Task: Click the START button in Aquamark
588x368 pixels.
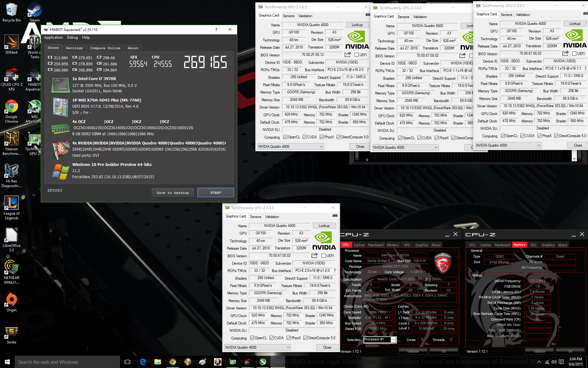Action: [x=216, y=193]
